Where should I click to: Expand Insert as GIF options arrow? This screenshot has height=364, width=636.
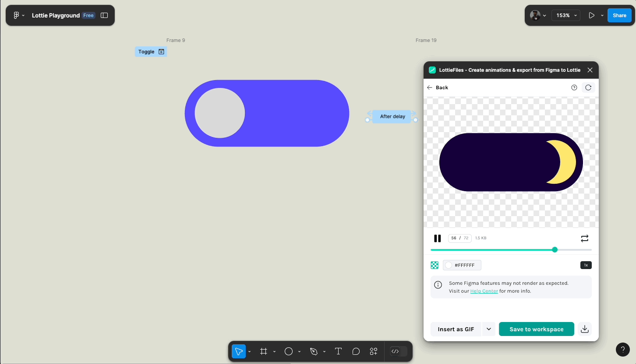pos(489,329)
